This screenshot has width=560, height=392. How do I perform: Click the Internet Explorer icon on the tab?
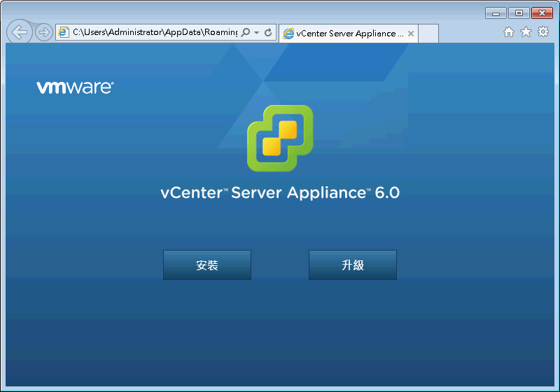coord(288,34)
